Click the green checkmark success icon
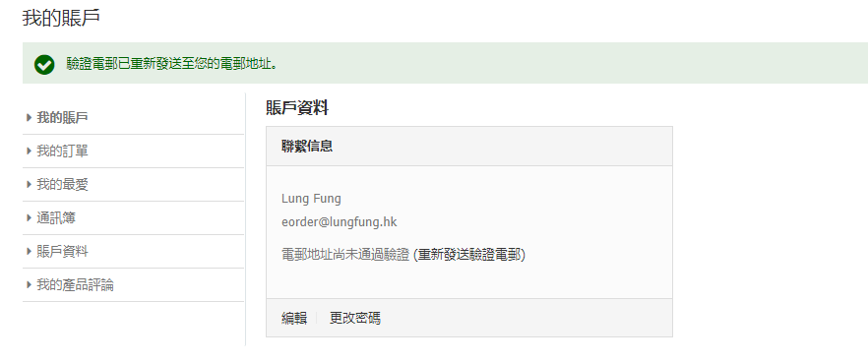868x363 pixels. [x=44, y=65]
